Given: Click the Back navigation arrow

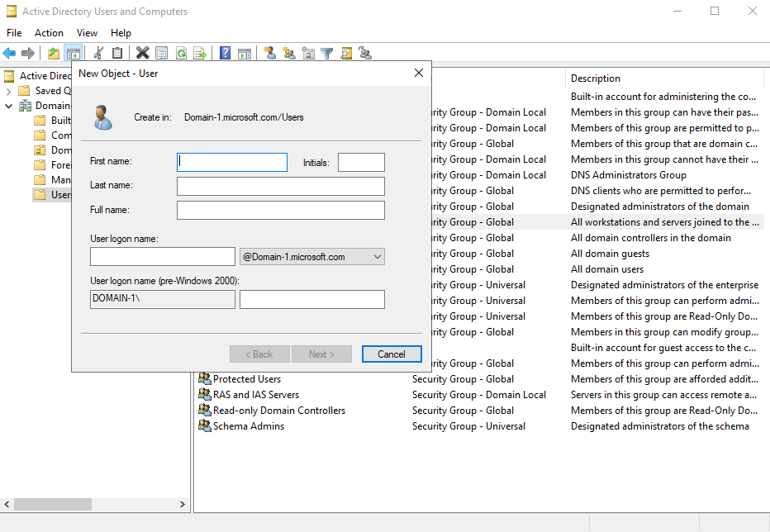Looking at the screenshot, I should (9, 53).
